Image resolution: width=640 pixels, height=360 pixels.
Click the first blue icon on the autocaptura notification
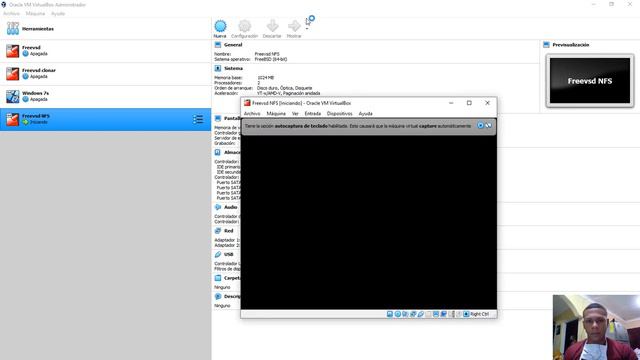pos(480,125)
